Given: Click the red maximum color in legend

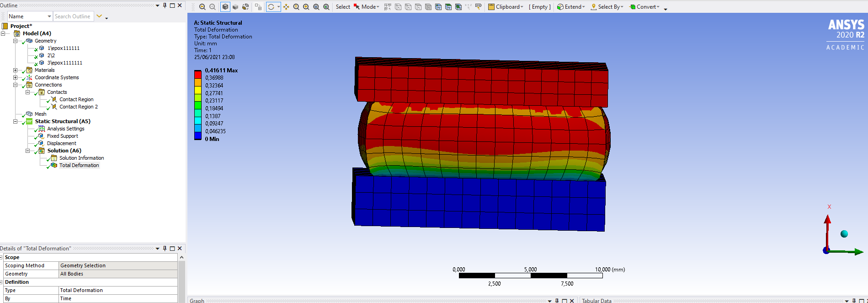Looking at the screenshot, I should [198, 74].
